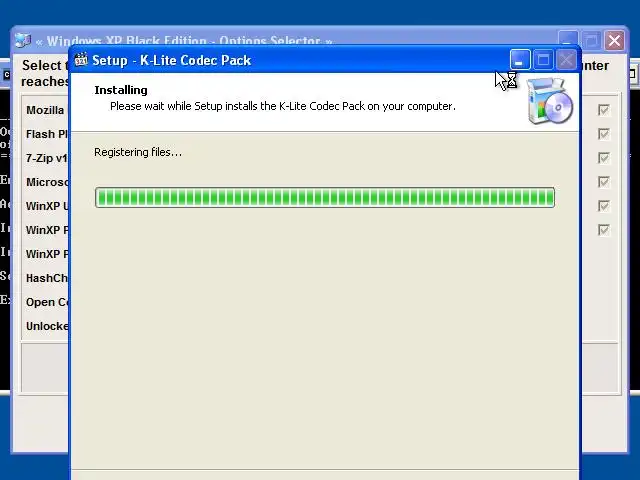Toggle the checkbox in the second WinXP row
Viewport: 640px width, 480px height.
click(x=604, y=230)
